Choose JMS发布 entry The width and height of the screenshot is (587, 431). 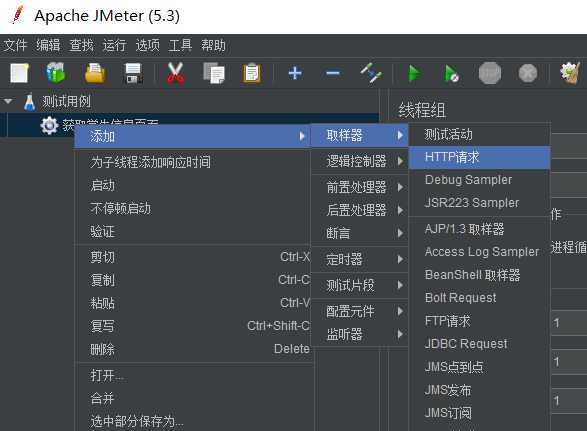(x=480, y=390)
